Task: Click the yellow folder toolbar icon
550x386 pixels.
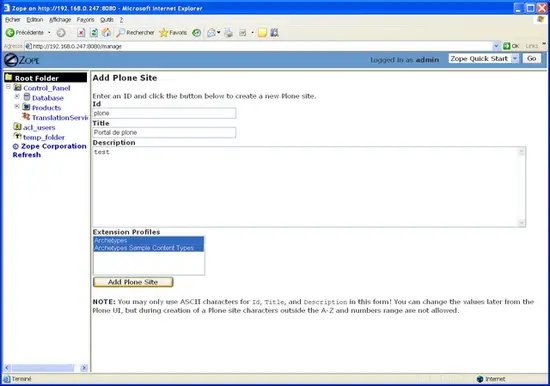Action: [262, 33]
